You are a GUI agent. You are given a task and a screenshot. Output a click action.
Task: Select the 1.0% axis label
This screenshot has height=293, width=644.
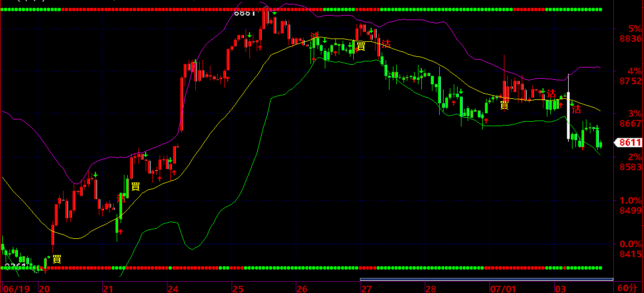pyautogui.click(x=631, y=200)
